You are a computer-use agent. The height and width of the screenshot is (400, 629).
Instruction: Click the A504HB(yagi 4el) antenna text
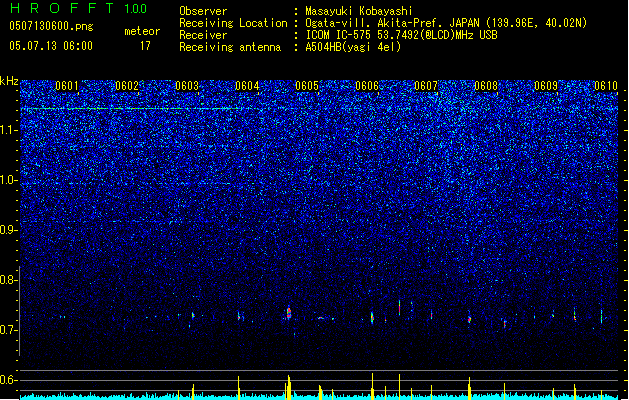[x=353, y=47]
